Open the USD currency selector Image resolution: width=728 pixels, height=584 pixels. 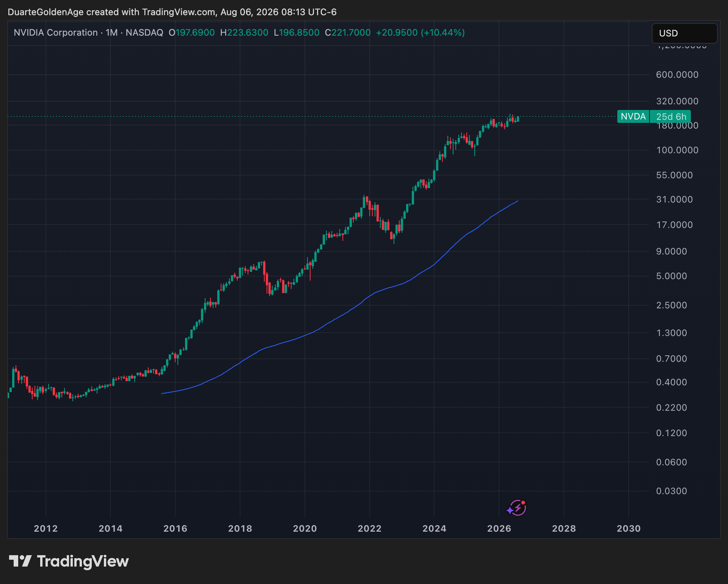(x=684, y=33)
